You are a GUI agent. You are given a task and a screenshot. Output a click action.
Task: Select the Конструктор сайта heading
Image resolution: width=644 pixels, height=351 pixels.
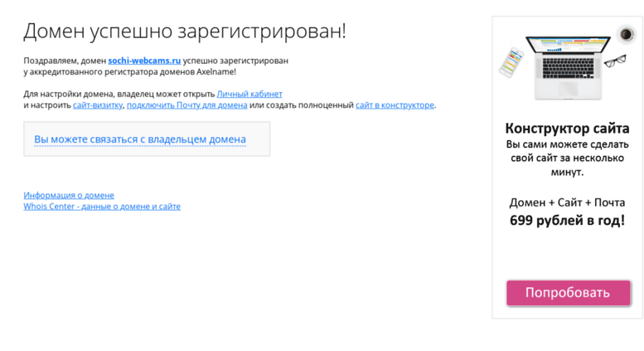(x=567, y=129)
